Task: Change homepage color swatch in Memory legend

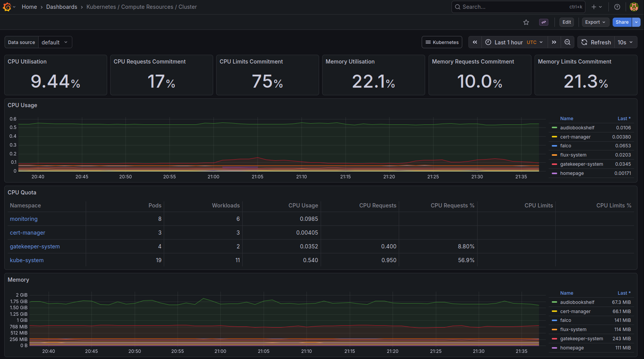Action: click(x=554, y=348)
